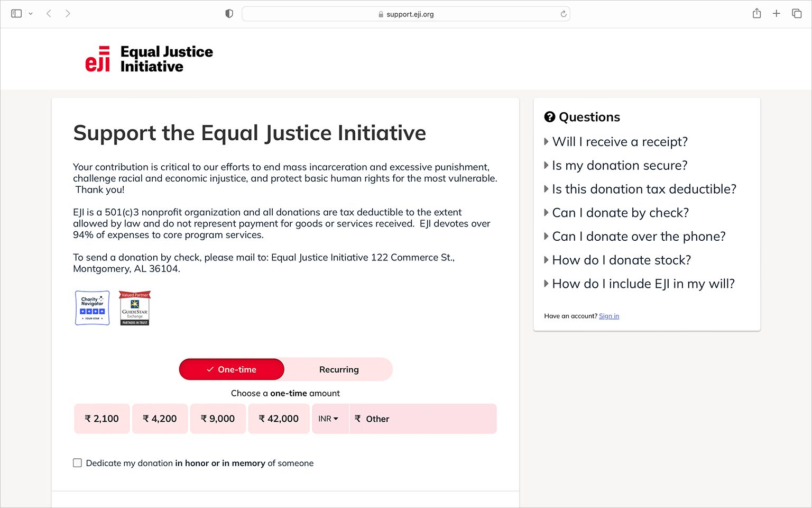The image size is (812, 508).
Task: Open a new browser tab
Action: tap(777, 13)
